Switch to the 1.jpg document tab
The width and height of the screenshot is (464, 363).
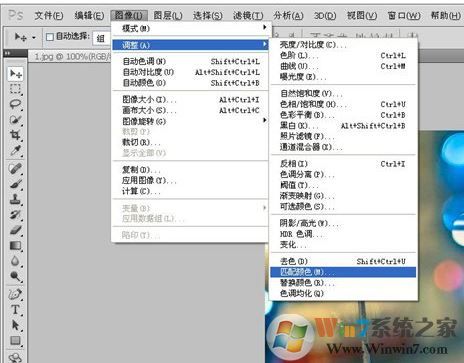pyautogui.click(x=72, y=57)
